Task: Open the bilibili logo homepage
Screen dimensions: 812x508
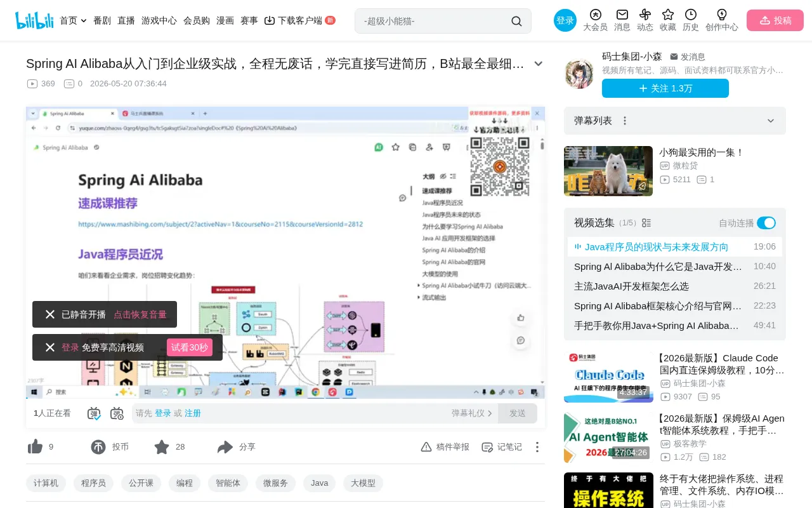Action: pyautogui.click(x=35, y=20)
